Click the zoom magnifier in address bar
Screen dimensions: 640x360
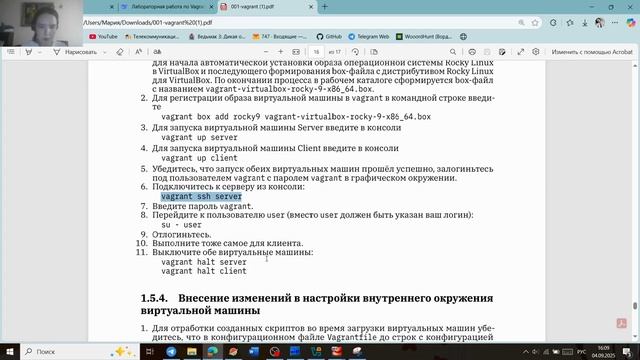click(x=521, y=23)
